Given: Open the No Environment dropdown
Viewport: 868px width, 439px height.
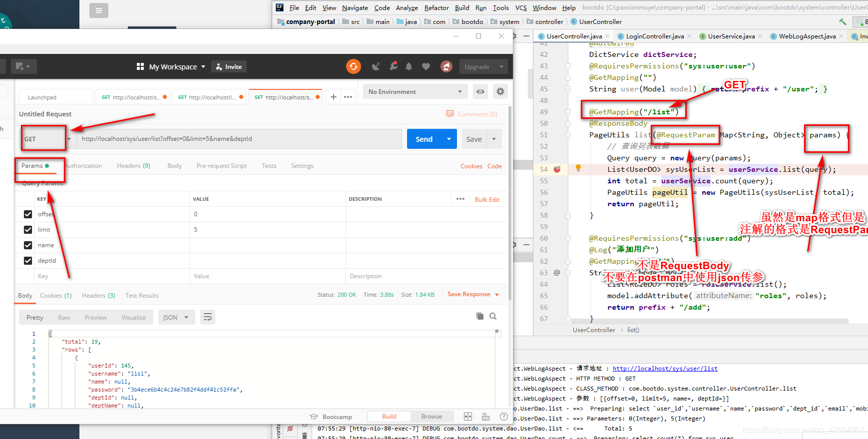Looking at the screenshot, I should tap(416, 91).
